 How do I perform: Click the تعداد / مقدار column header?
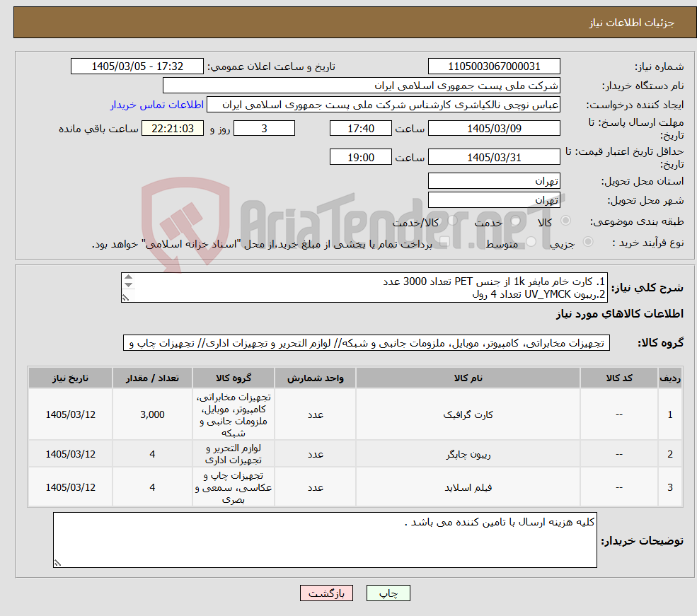point(152,378)
